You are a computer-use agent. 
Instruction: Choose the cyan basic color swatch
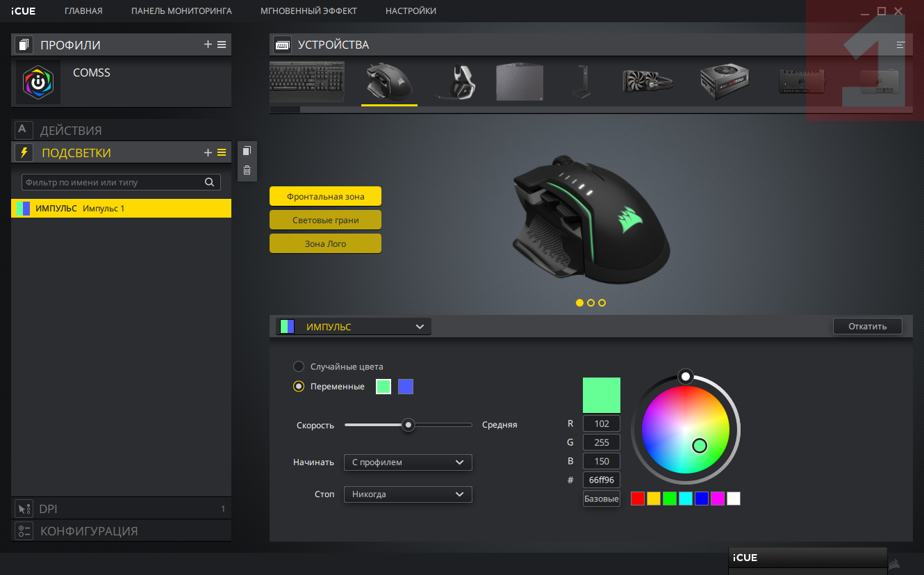[686, 499]
